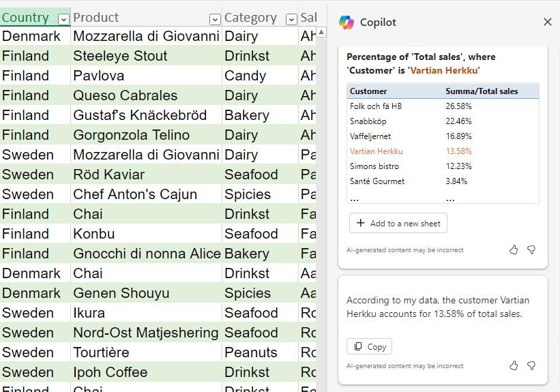The image size is (560, 392).
Task: Click the Summa/Total sales column header
Action: click(482, 91)
